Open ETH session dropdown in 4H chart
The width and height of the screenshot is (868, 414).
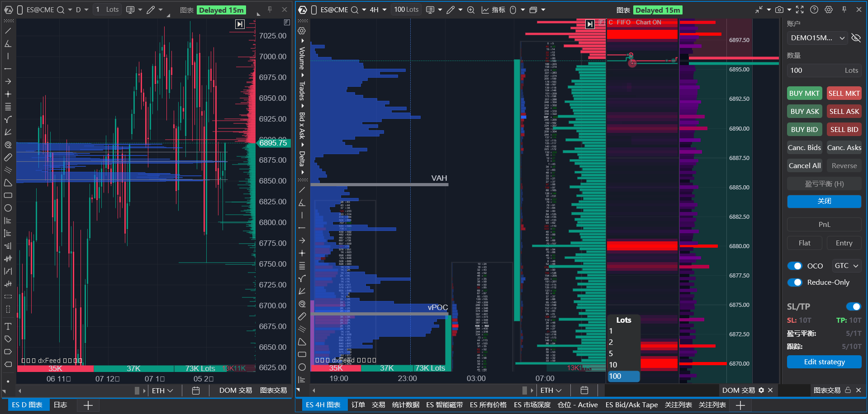[551, 390]
